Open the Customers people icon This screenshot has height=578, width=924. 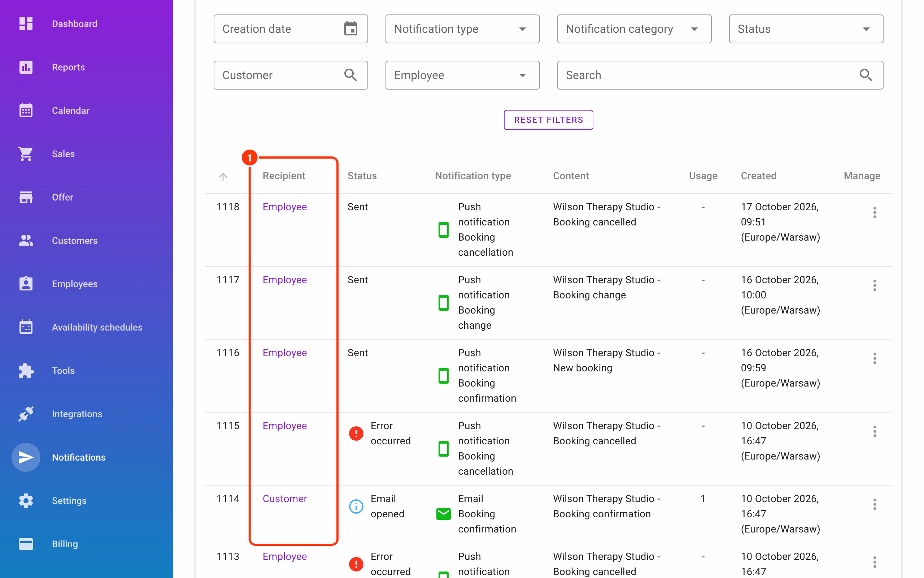click(26, 241)
